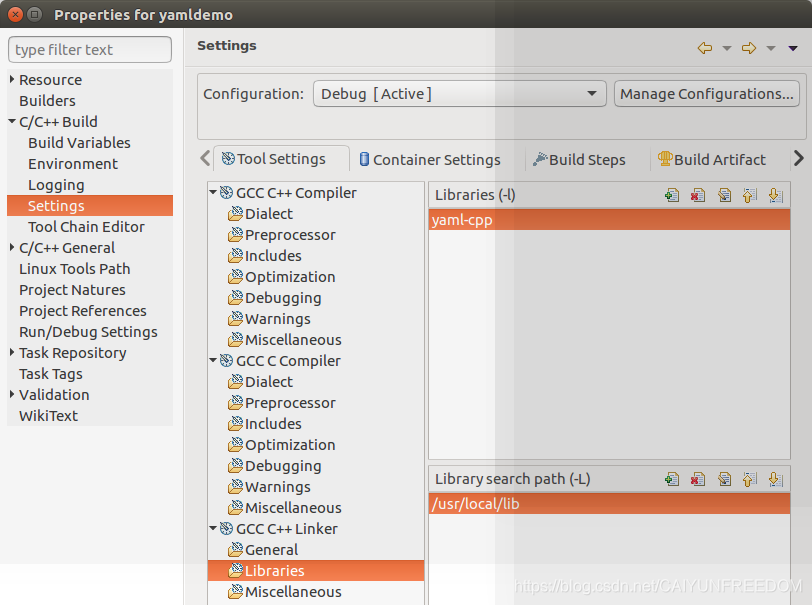
Task: Open the Configuration Debug [Active] combo box
Action: point(459,94)
